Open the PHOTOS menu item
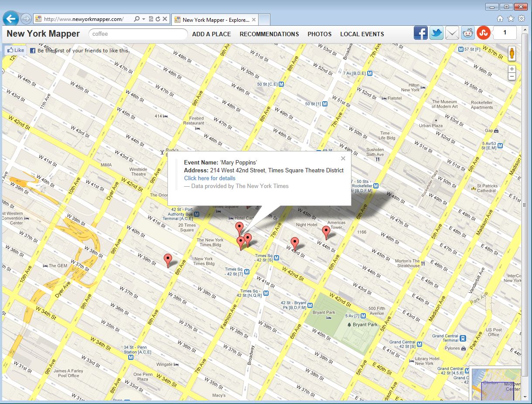 coord(320,34)
